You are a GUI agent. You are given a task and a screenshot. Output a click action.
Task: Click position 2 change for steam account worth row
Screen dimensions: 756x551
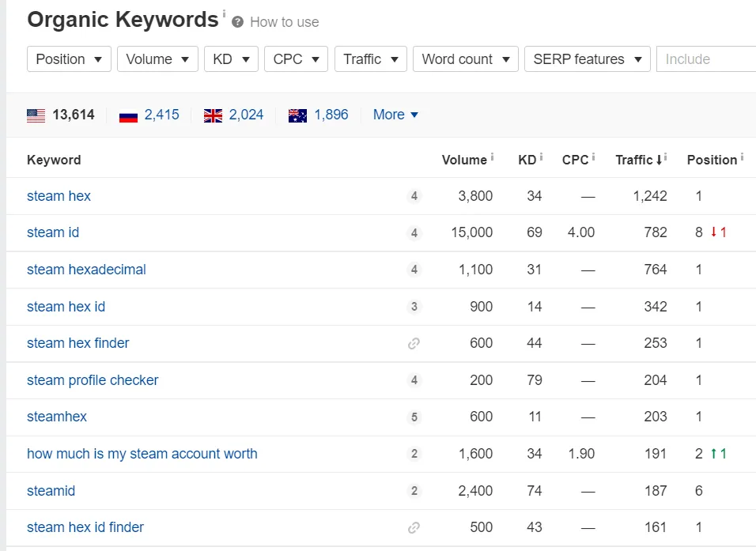[718, 454]
